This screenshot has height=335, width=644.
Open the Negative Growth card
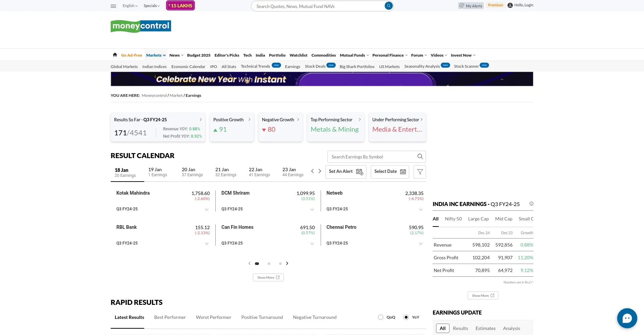280,127
